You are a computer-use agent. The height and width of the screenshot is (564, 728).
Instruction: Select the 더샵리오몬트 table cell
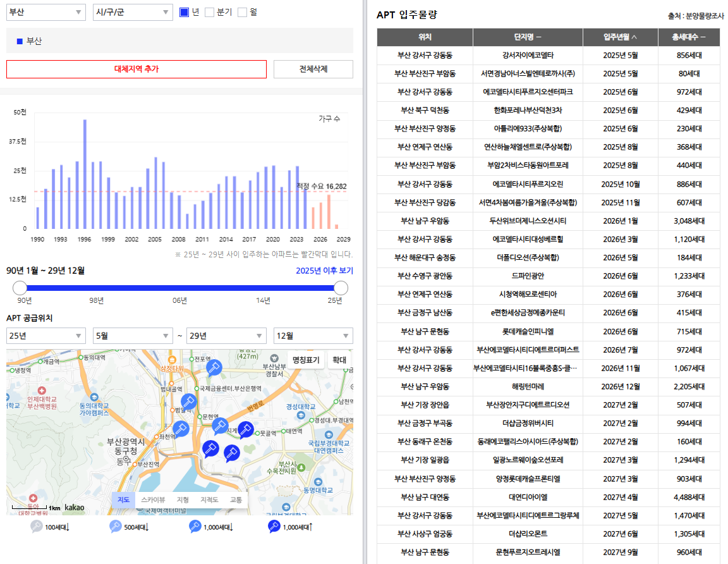coord(528,534)
